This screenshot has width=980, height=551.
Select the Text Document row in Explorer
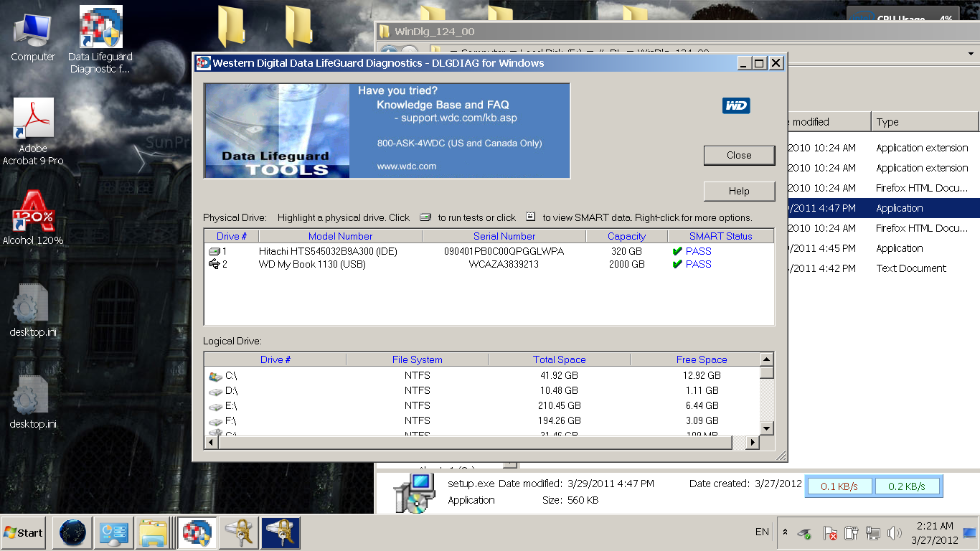(884, 268)
